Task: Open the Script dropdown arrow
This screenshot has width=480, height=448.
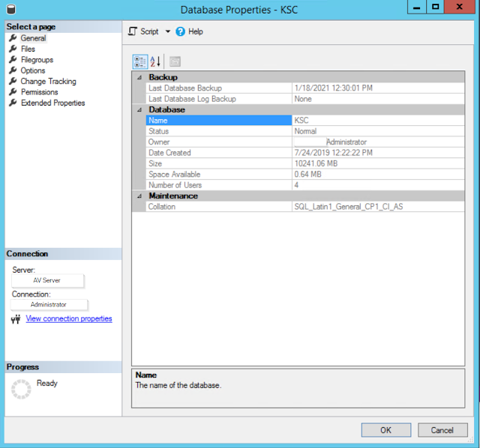Action: 168,31
